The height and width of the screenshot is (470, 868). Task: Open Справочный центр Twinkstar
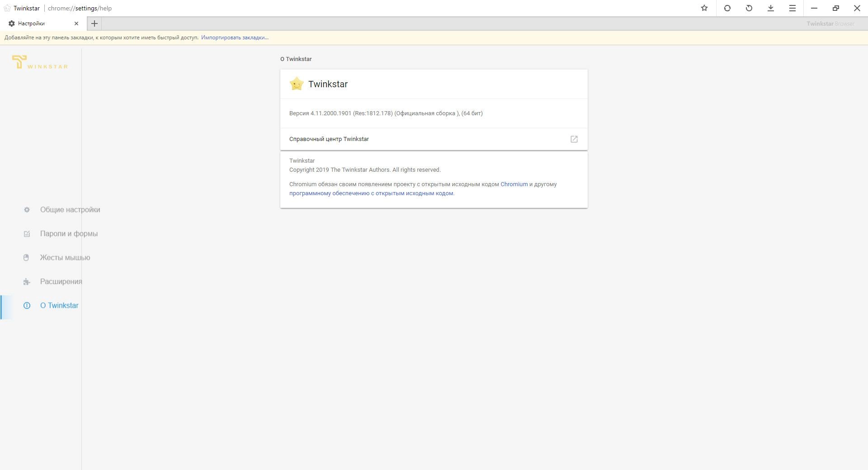point(434,139)
